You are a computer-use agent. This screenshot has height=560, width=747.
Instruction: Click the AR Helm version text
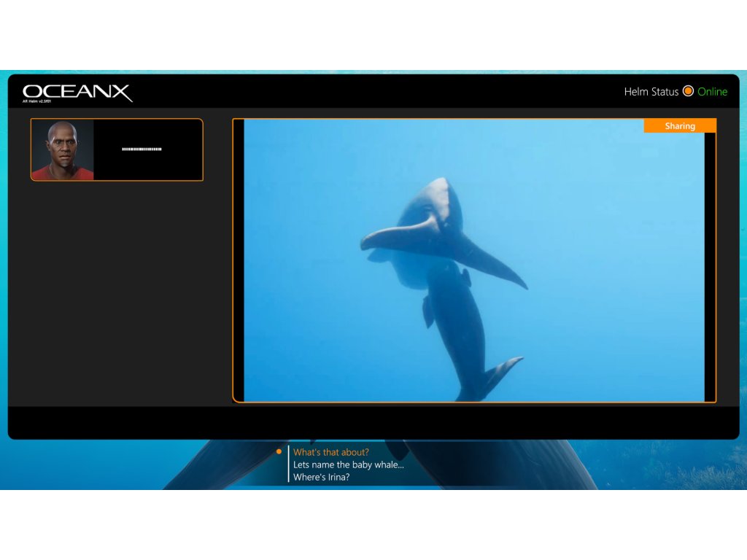click(x=36, y=101)
